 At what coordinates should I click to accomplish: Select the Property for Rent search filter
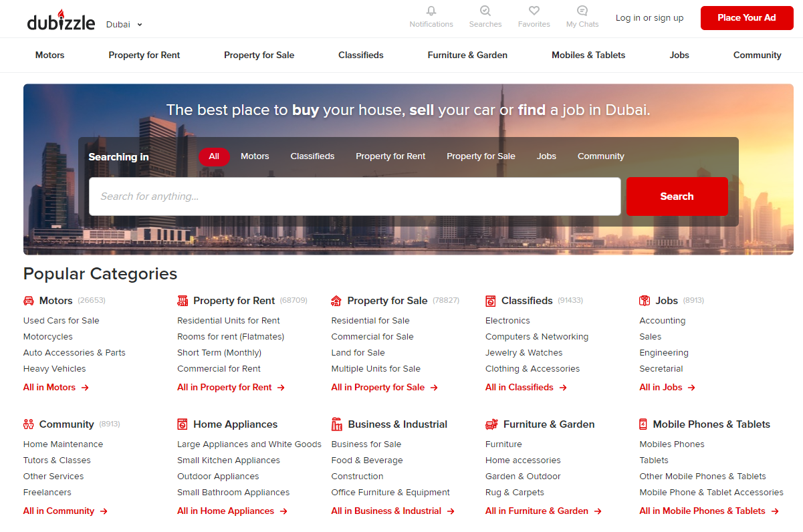point(390,156)
